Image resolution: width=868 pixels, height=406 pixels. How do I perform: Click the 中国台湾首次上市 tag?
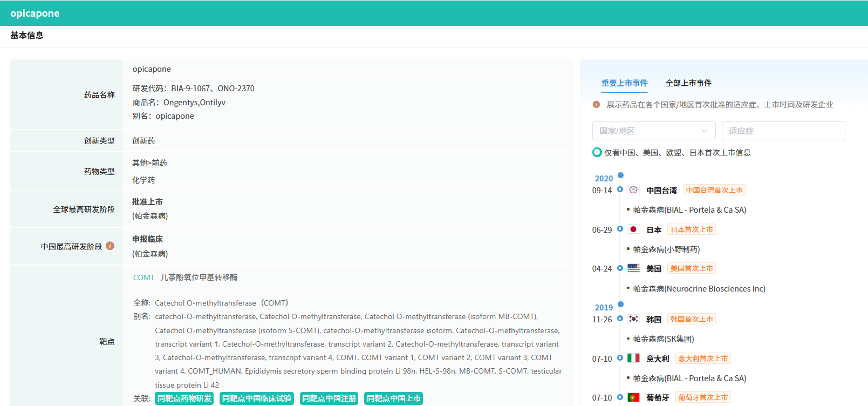click(x=714, y=190)
